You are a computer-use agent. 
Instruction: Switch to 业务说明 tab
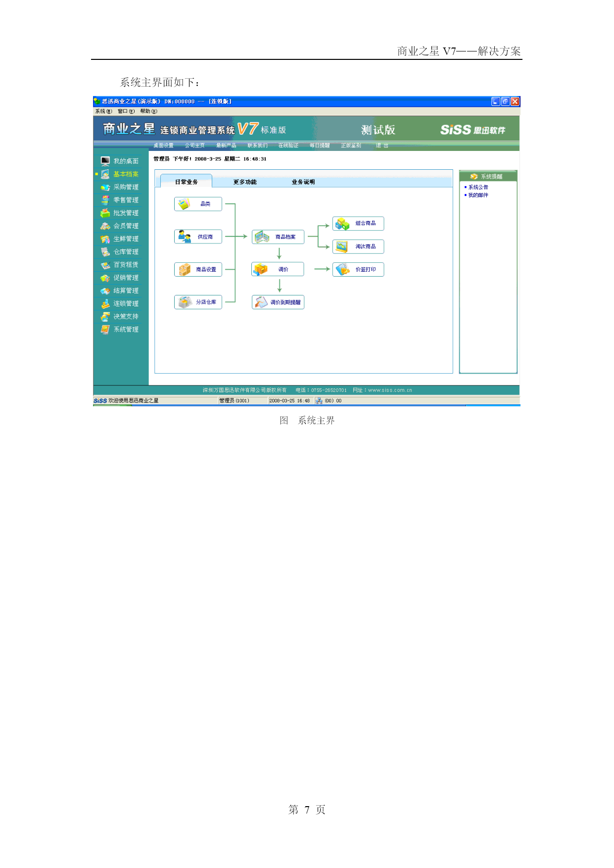303,182
